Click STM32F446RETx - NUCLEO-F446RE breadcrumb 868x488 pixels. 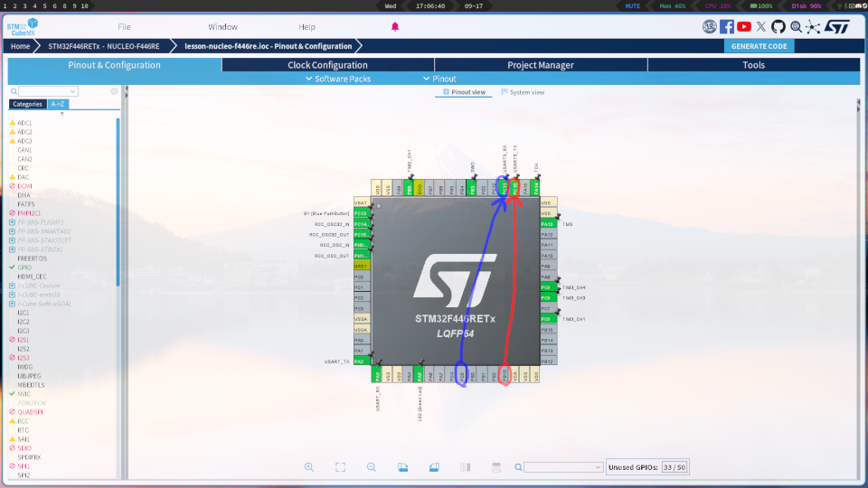click(x=103, y=46)
